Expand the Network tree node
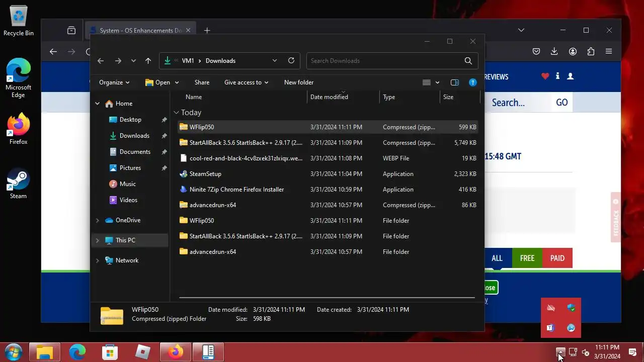 (x=97, y=260)
